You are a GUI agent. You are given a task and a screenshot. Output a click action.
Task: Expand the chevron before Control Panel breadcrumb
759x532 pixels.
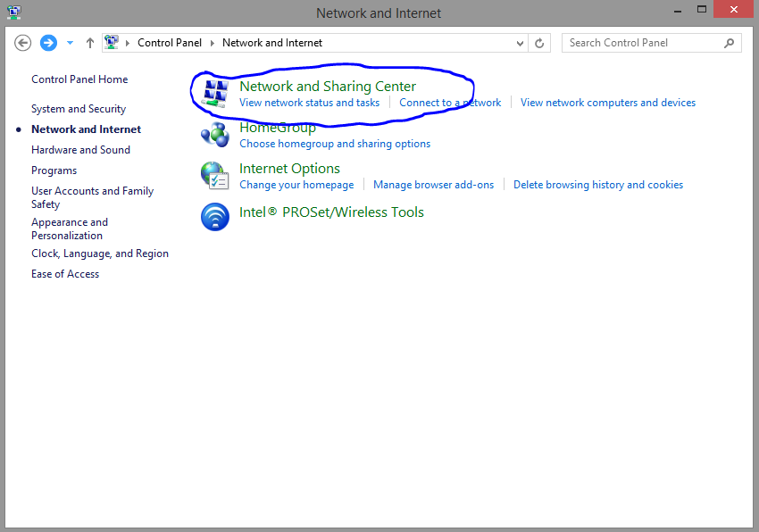point(128,43)
